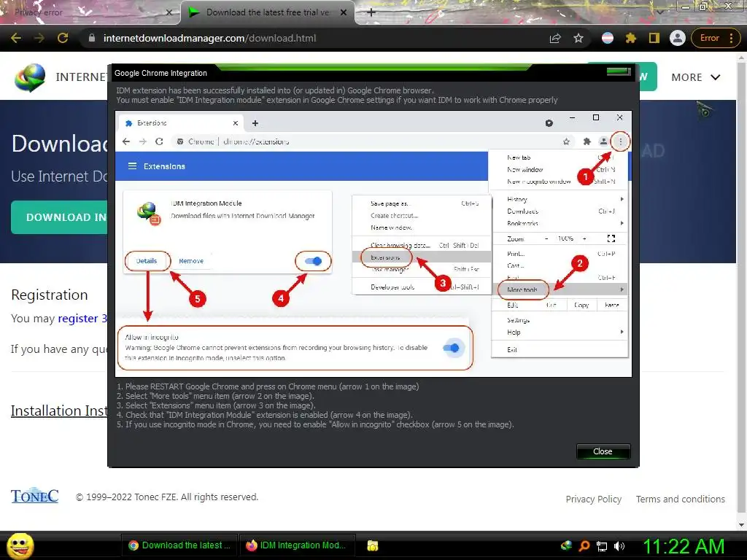Switch to Firefox IDM Integration Mod taskbar item
747x560 pixels.
[298, 545]
